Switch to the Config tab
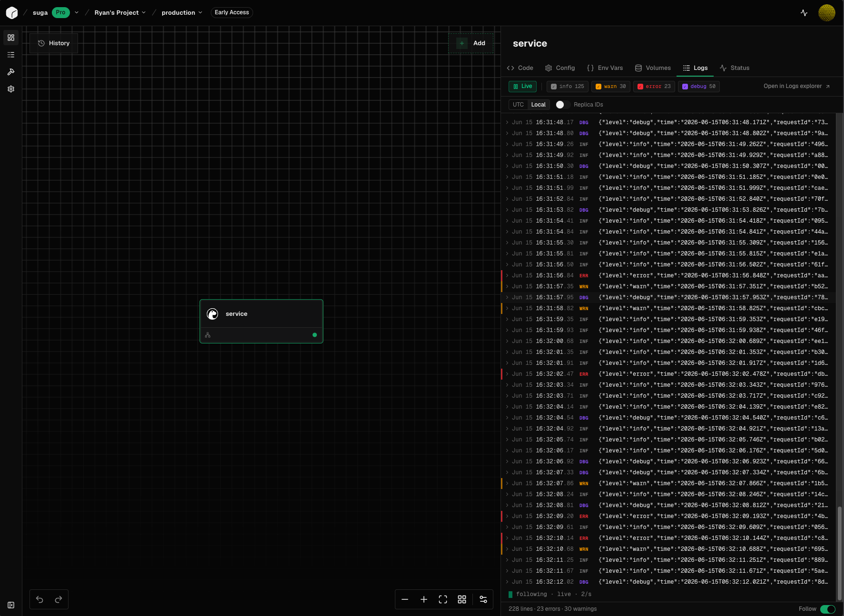This screenshot has width=844, height=616. click(560, 68)
